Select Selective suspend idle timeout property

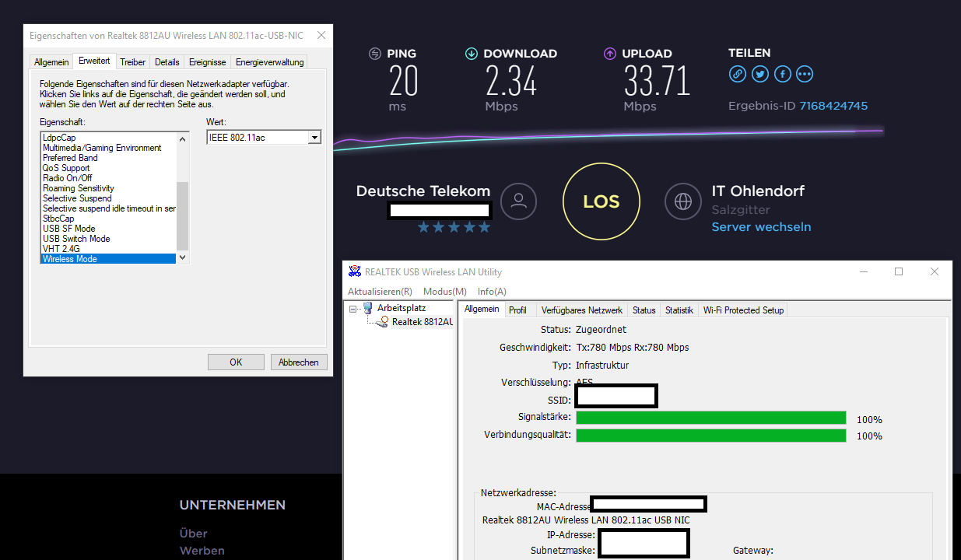coord(108,208)
